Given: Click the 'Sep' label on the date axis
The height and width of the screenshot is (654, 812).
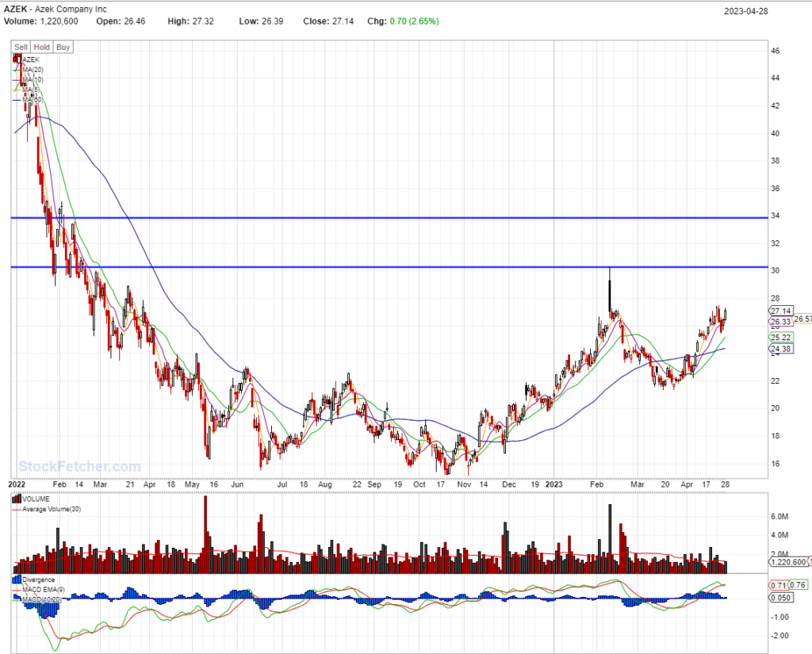Looking at the screenshot, I should 374,484.
